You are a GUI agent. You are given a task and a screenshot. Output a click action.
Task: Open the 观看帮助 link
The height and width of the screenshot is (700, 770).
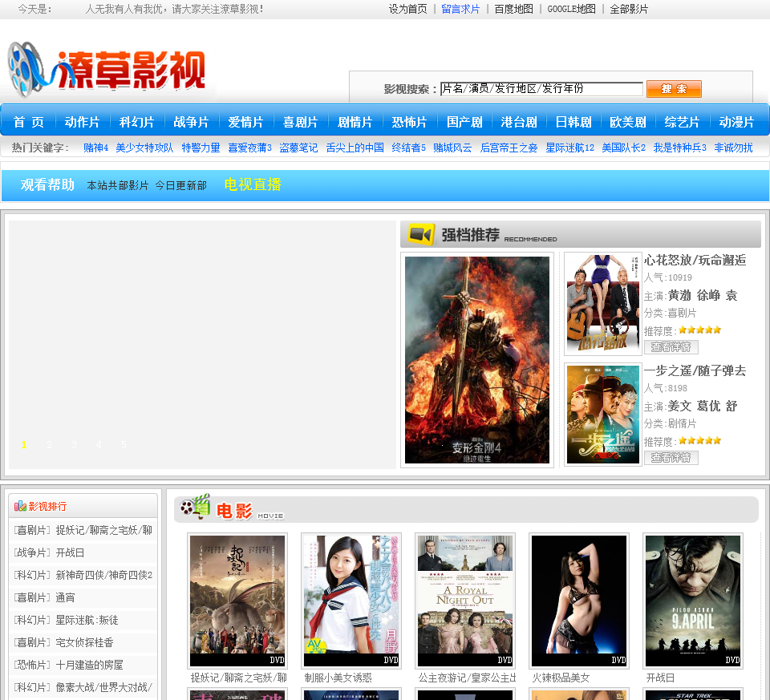click(x=47, y=184)
